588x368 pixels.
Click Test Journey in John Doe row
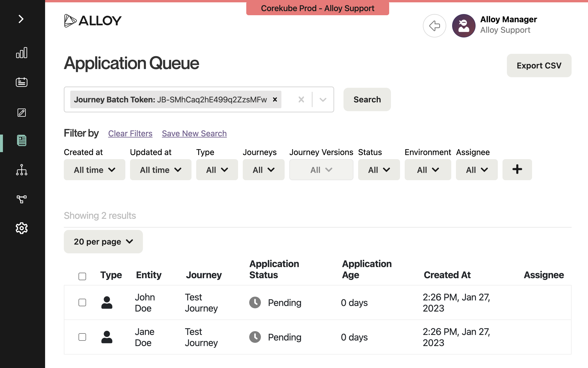[201, 303]
